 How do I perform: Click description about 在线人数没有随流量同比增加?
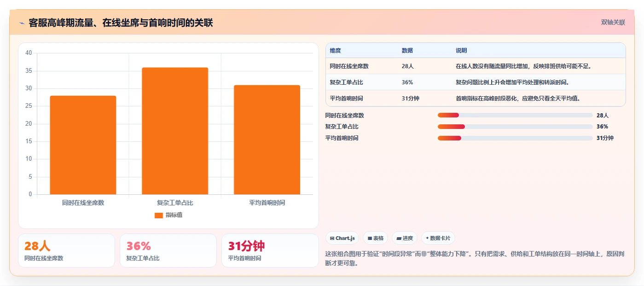[x=523, y=66]
